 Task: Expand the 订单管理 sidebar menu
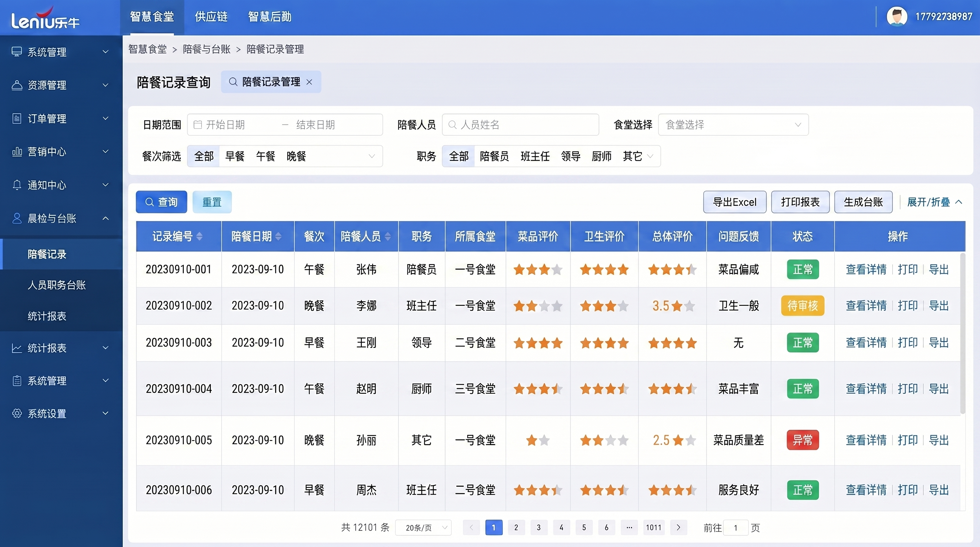pyautogui.click(x=106, y=118)
